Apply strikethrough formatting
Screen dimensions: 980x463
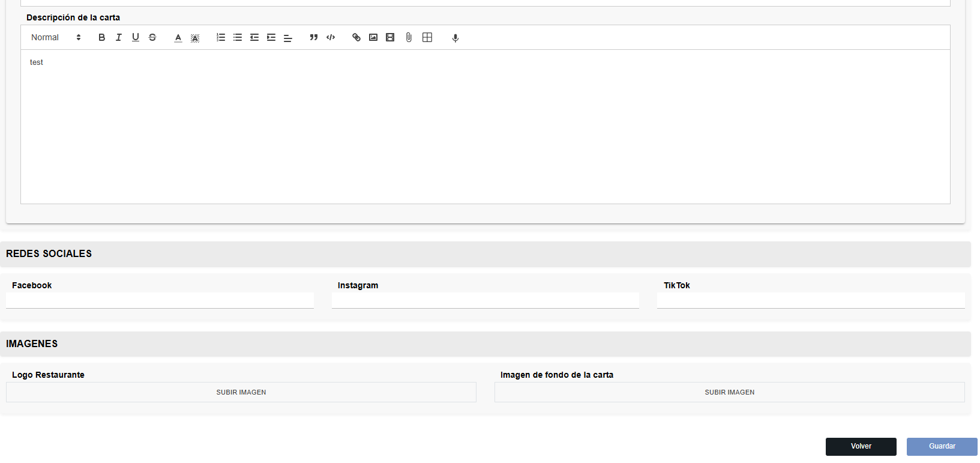152,37
